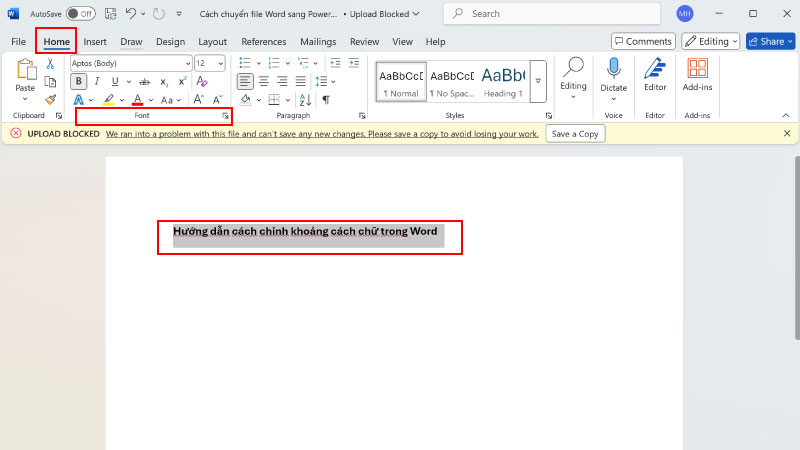This screenshot has height=450, width=800.
Task: Toggle Italic formatting
Action: pyautogui.click(x=96, y=82)
